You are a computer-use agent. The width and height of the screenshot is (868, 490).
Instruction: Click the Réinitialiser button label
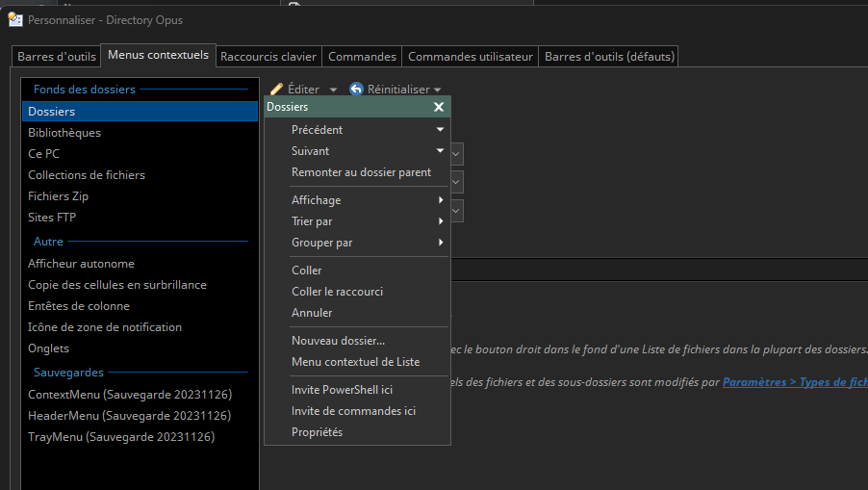tap(398, 90)
